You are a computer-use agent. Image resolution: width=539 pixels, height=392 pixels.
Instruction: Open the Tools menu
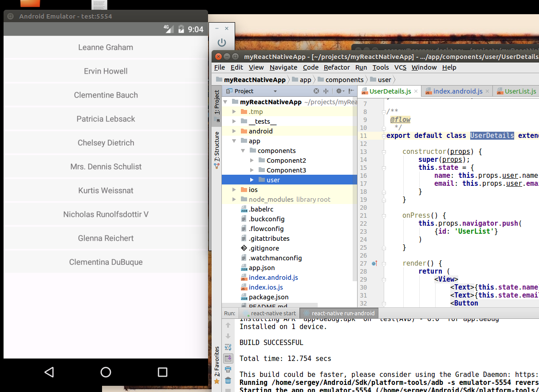click(381, 67)
